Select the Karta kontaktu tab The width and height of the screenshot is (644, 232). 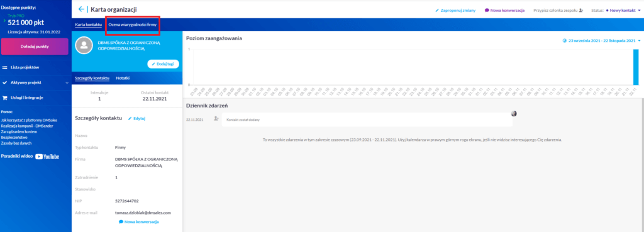point(88,25)
